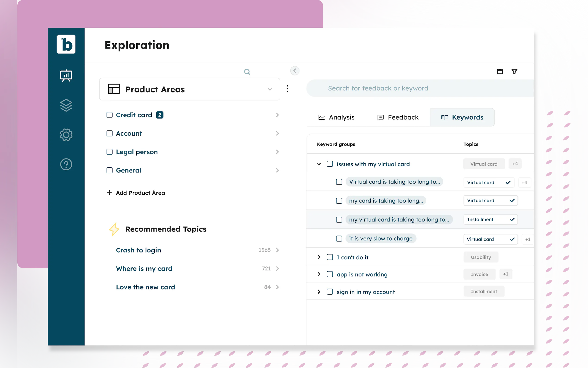Open the help question mark icon
This screenshot has width=588, height=368.
(x=66, y=164)
